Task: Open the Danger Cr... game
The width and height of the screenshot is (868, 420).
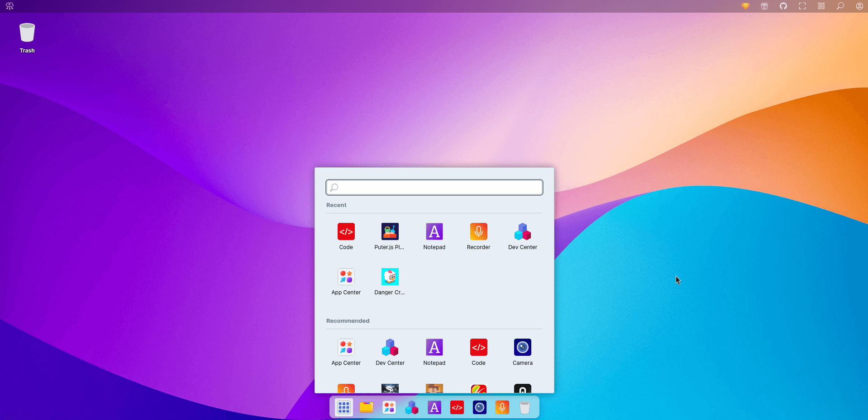Action: pos(390,277)
